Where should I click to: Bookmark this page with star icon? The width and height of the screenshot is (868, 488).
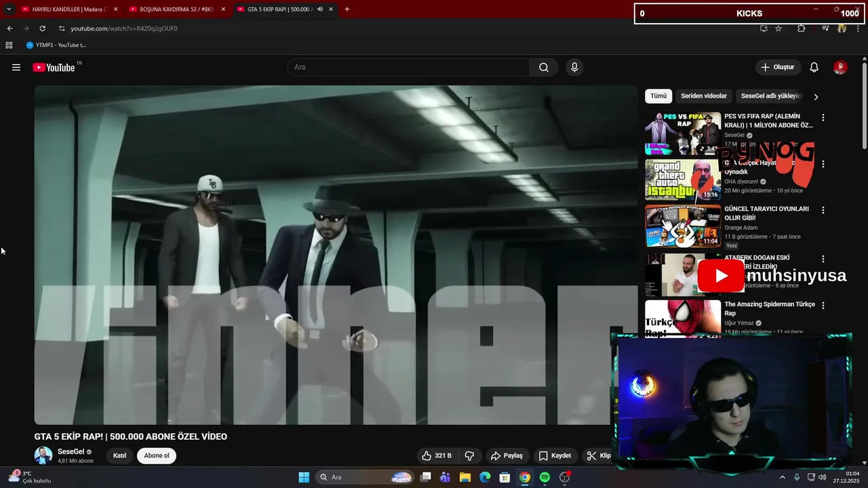778,28
